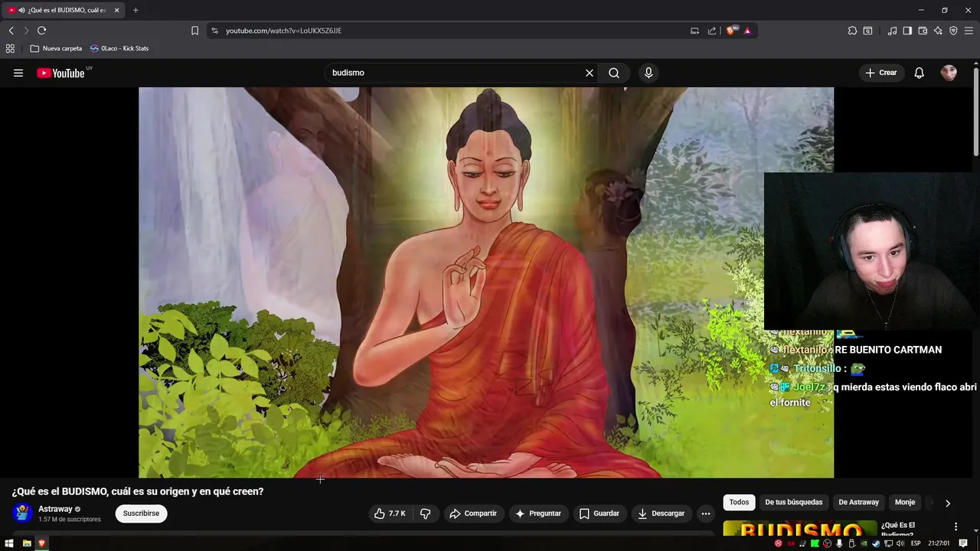Open a new tab with the plus button
The height and width of the screenshot is (551, 980).
click(136, 10)
